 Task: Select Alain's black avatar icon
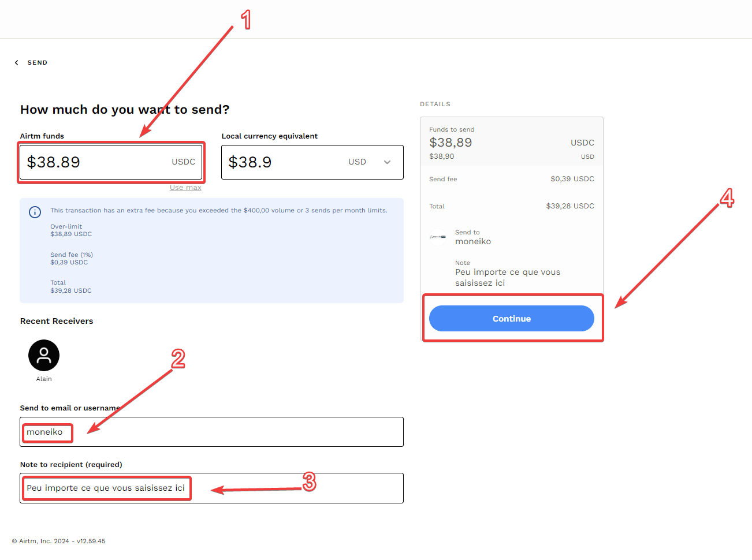[x=44, y=355]
